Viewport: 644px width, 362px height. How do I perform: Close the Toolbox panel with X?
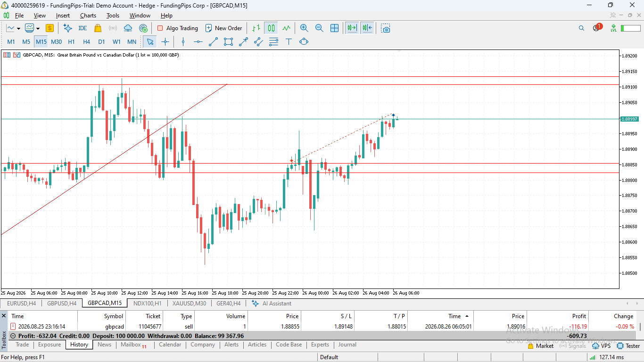[x=4, y=316]
